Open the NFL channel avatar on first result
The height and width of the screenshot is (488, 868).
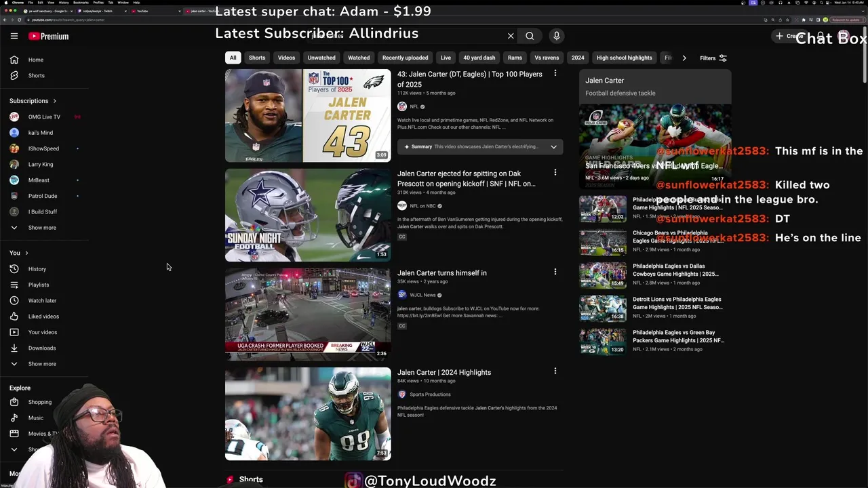(x=402, y=106)
